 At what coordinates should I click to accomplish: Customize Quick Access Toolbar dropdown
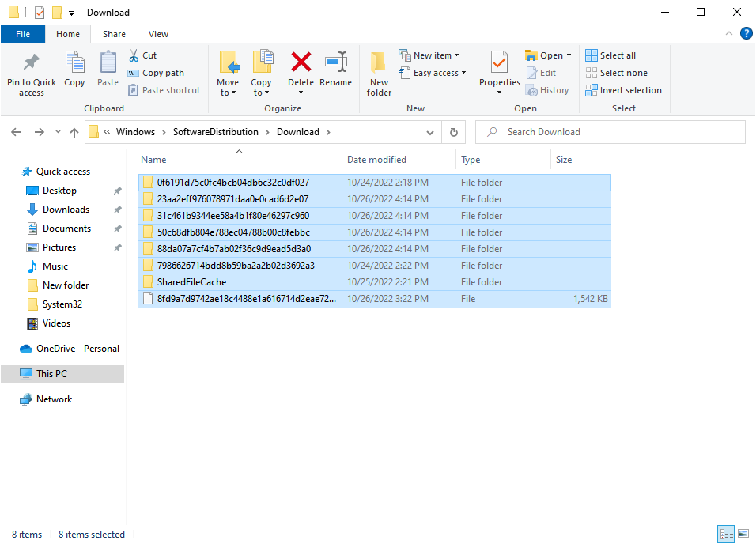71,13
